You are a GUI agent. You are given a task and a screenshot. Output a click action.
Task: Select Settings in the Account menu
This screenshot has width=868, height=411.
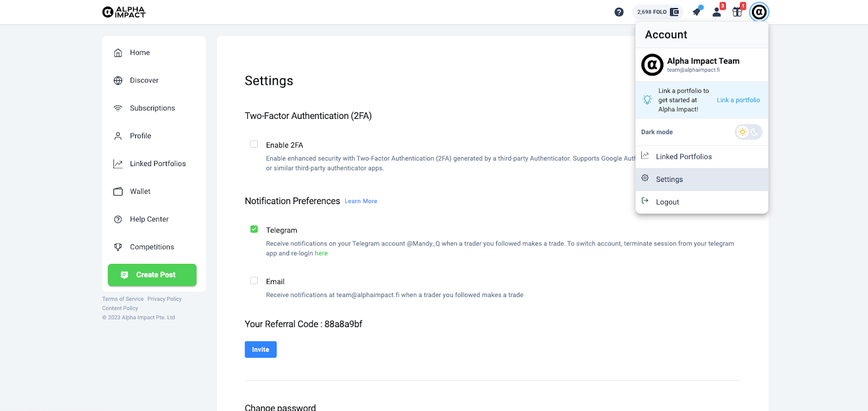tap(669, 180)
